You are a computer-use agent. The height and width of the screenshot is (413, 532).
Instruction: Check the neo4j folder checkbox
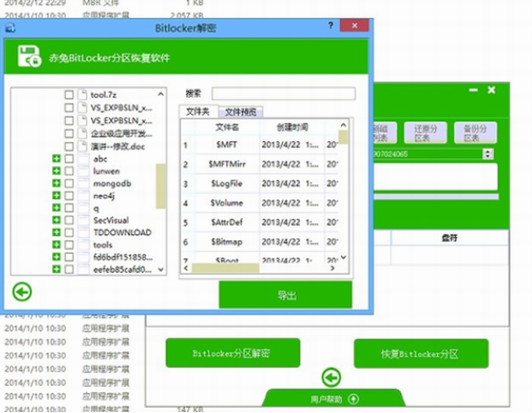coord(69,195)
